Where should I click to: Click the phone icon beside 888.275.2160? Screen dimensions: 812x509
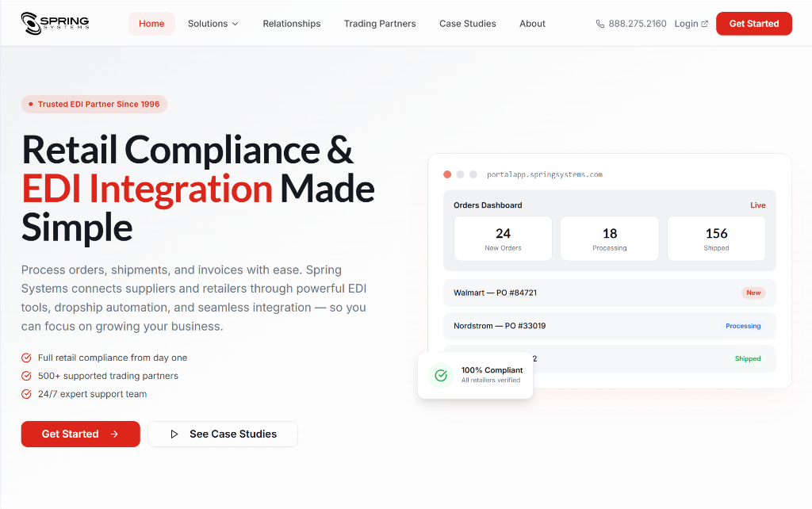tap(599, 24)
